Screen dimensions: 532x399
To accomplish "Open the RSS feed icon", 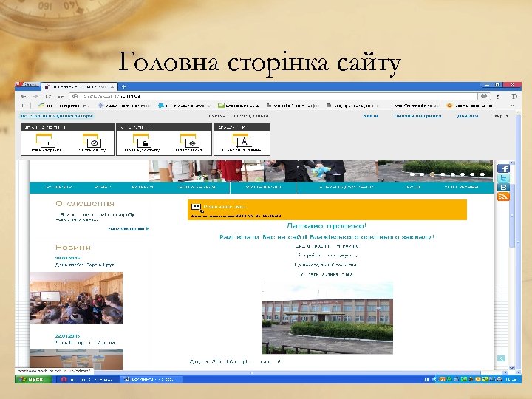I will (x=503, y=197).
